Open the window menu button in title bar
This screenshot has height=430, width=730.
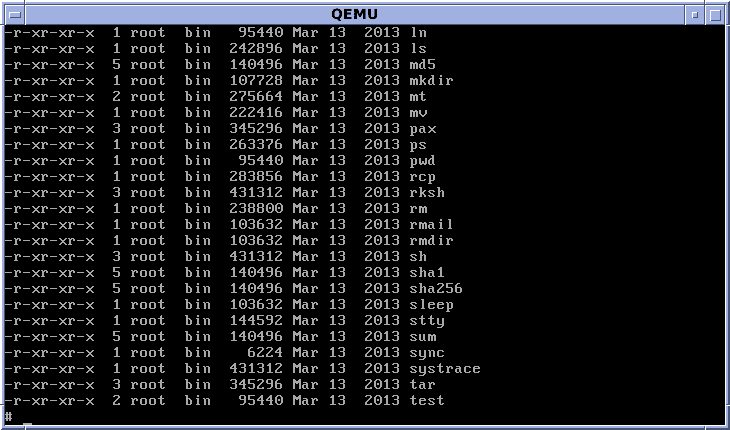pos(14,14)
